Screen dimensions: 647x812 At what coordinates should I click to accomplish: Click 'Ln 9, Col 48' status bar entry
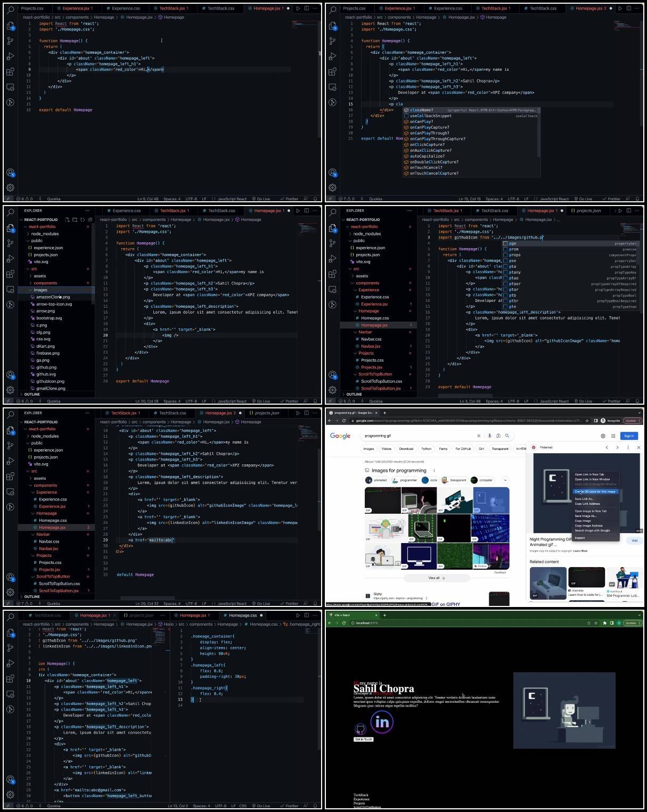[x=148, y=199]
